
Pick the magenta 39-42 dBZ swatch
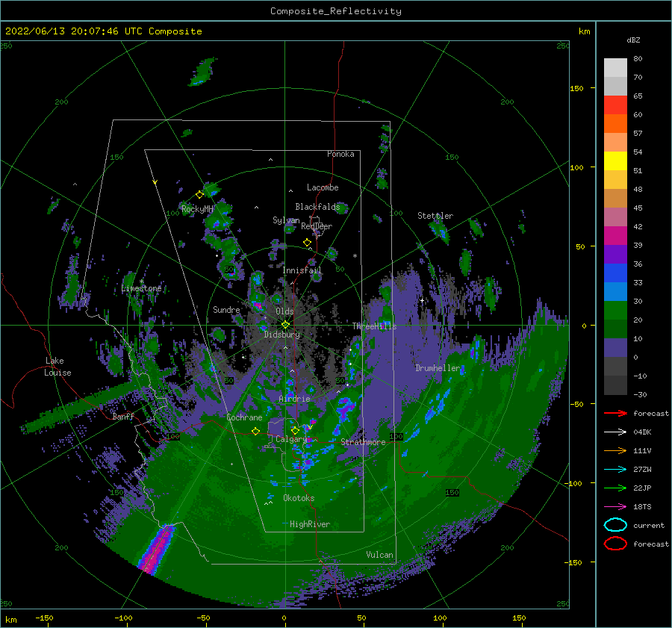point(615,236)
